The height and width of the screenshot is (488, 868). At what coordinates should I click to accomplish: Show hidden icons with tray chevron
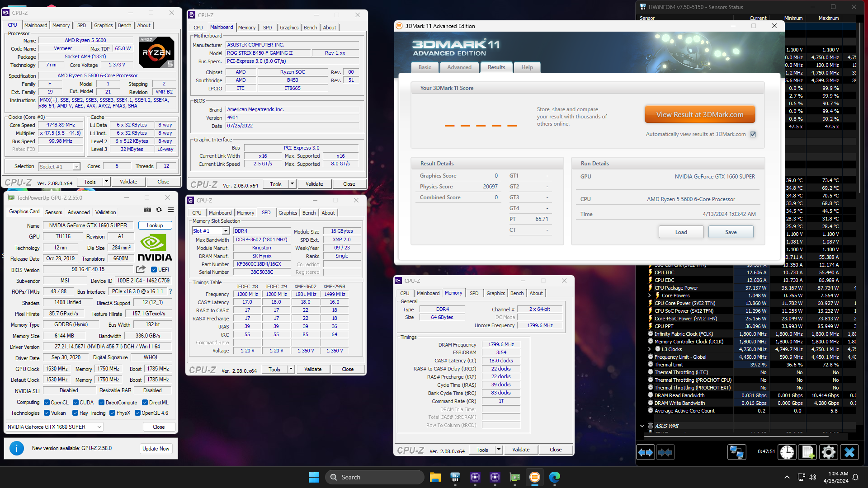(x=787, y=477)
